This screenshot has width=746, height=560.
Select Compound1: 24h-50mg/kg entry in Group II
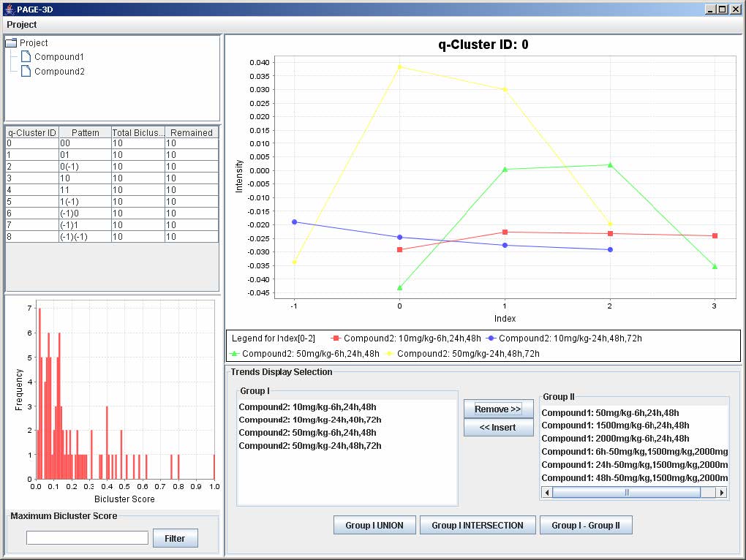click(x=635, y=464)
